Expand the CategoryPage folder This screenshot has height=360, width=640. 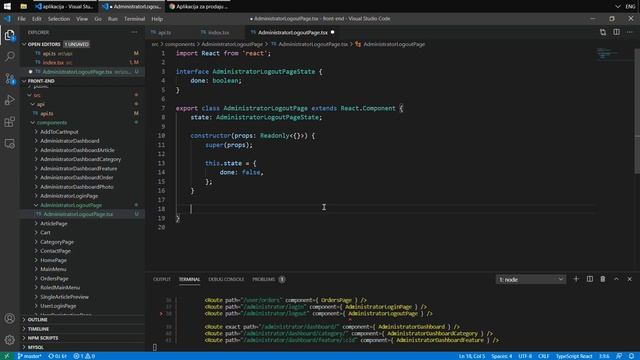[57, 242]
